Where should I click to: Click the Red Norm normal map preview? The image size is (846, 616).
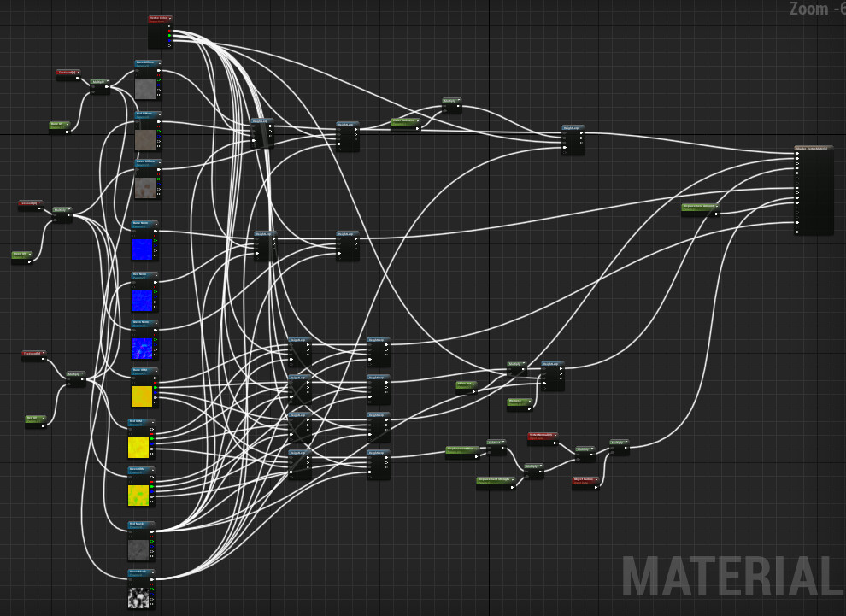click(x=142, y=301)
